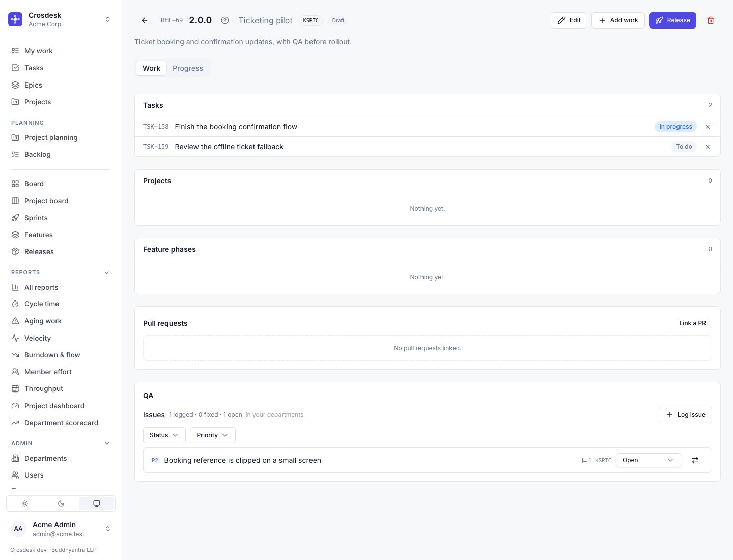
Task: Open Cycle time report
Action: (x=61, y=304)
